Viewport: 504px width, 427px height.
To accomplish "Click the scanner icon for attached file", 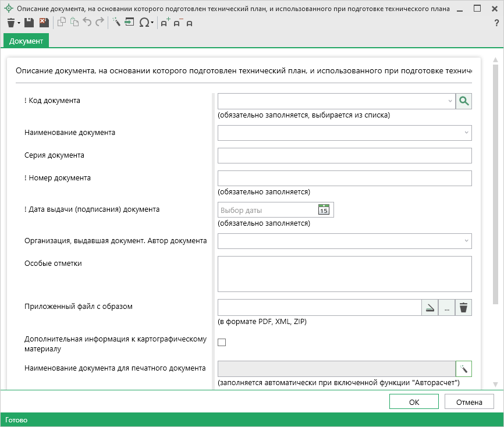I will 430,308.
